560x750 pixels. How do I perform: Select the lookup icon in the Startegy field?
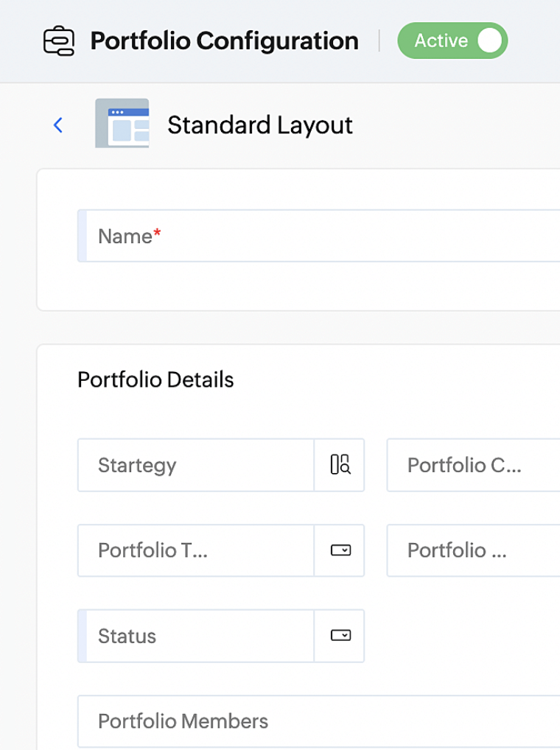click(339, 465)
